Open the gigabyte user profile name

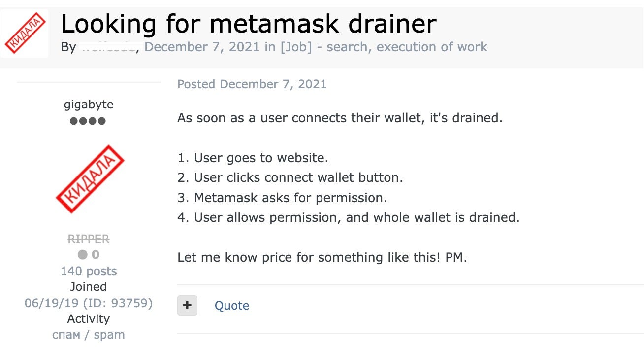[89, 105]
